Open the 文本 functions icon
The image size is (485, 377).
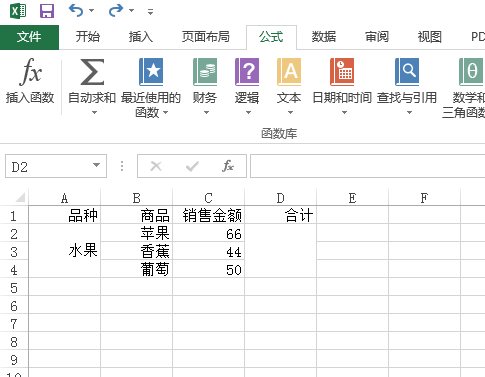289,72
